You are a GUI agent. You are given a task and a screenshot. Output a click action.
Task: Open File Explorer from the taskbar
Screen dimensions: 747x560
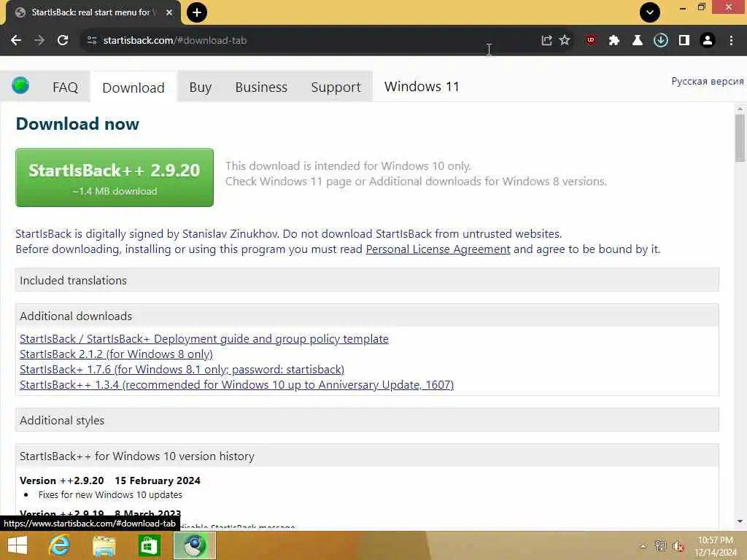click(104, 545)
